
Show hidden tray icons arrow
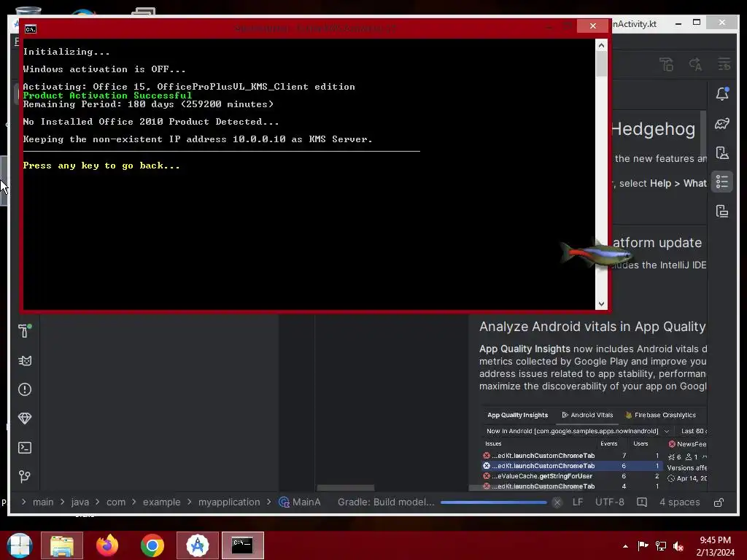(x=625, y=546)
